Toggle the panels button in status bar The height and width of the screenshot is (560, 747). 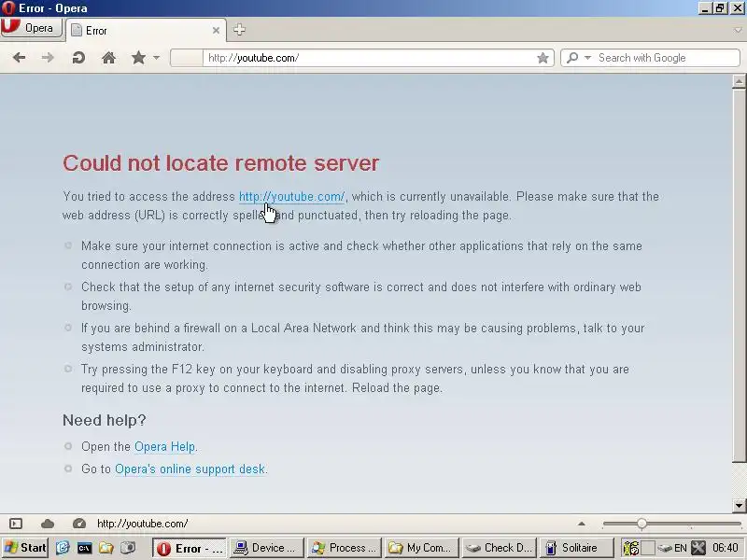16,524
